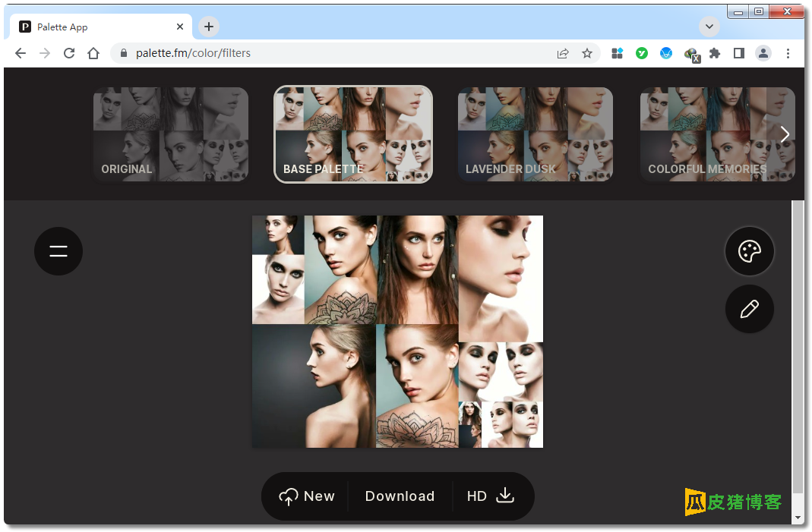Screen dimensions: 812x532
Task: Go back in browser history
Action: coord(21,53)
